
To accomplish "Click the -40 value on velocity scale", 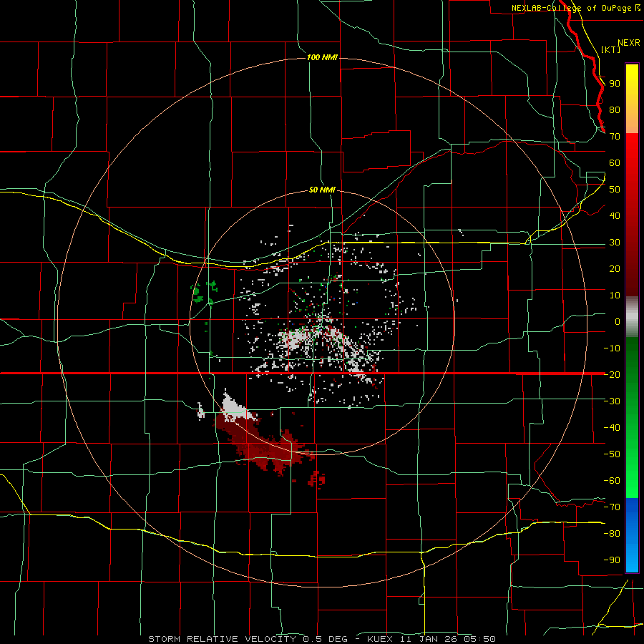I will coord(612,428).
